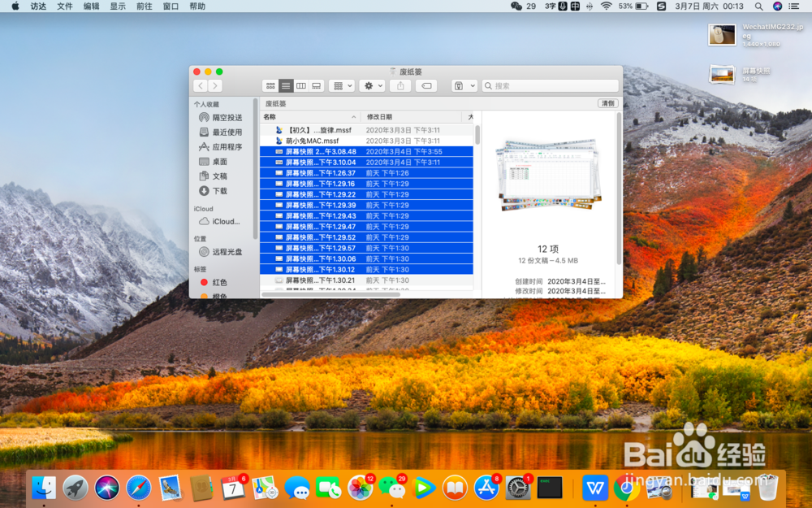
Task: Click the WeChat menu bar icon
Action: tap(516, 7)
